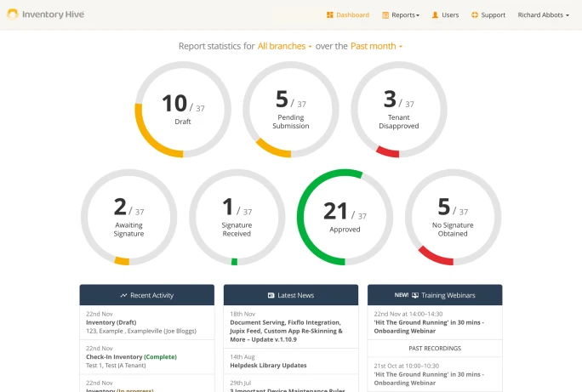The height and width of the screenshot is (392, 582).
Task: Click the Recent Activity chart icon
Action: pyautogui.click(x=123, y=295)
